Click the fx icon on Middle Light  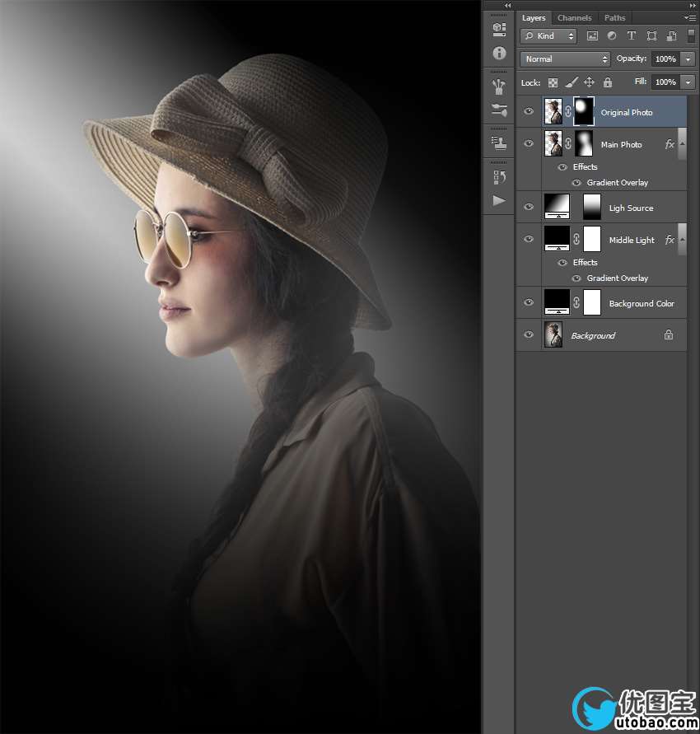[x=670, y=241]
